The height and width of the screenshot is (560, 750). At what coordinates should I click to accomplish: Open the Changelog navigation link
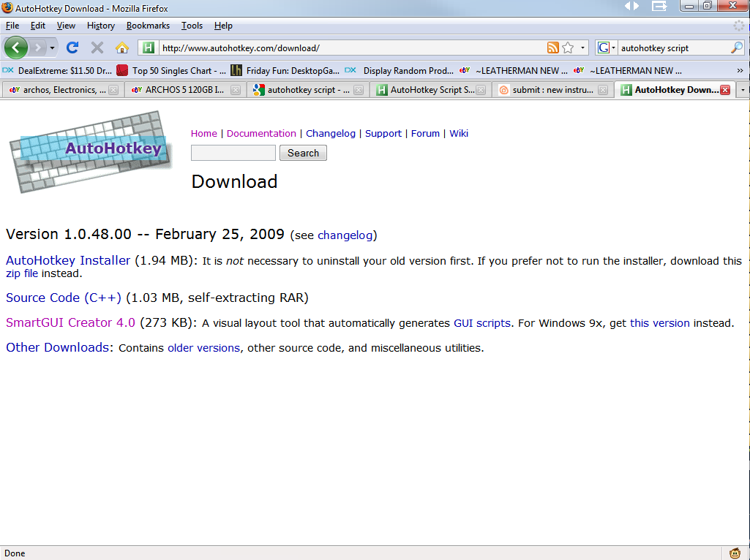pos(331,134)
